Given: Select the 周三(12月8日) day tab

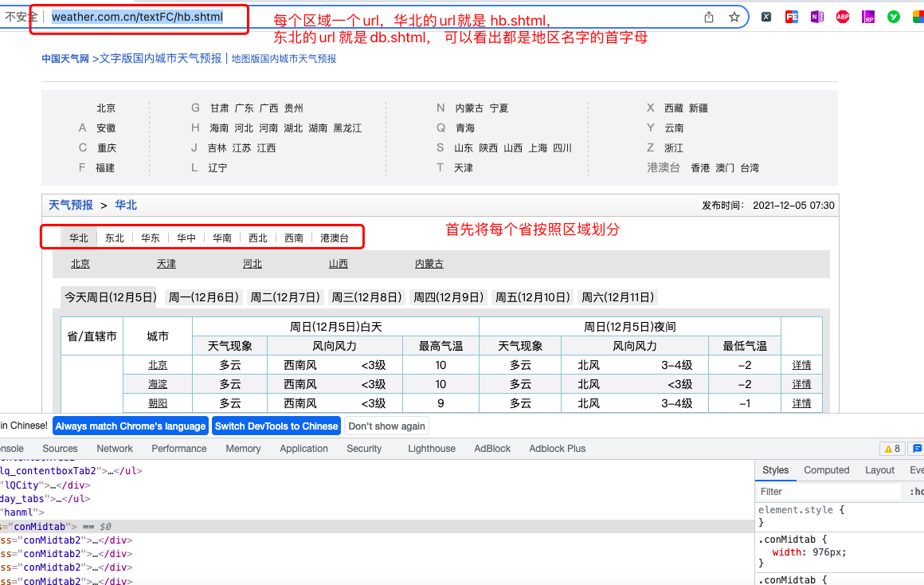Looking at the screenshot, I should 367,297.
